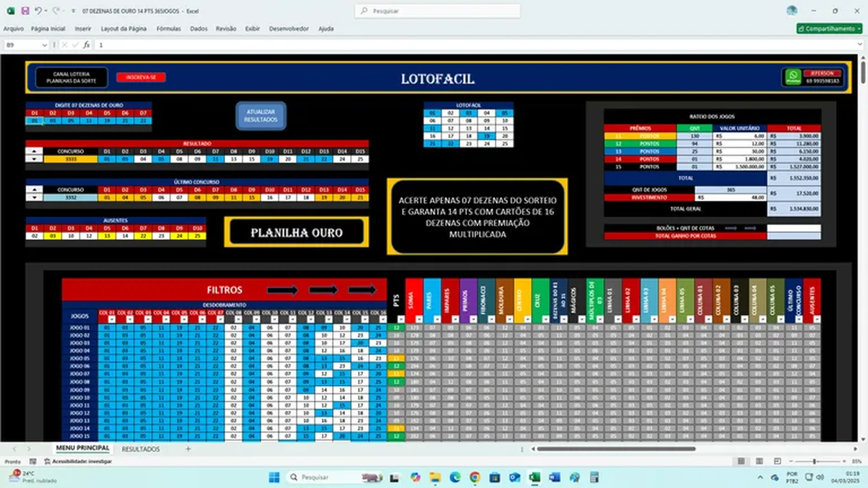
Task: Open the Dados ribbon tab
Action: point(198,29)
